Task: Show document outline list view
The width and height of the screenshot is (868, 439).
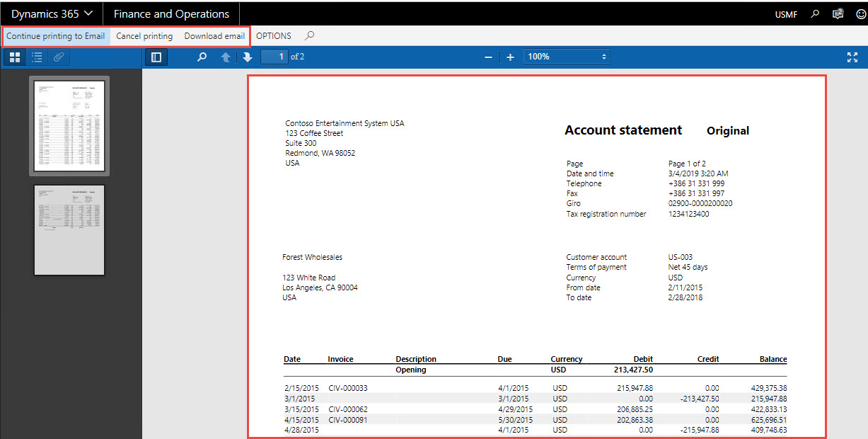Action: 37,57
